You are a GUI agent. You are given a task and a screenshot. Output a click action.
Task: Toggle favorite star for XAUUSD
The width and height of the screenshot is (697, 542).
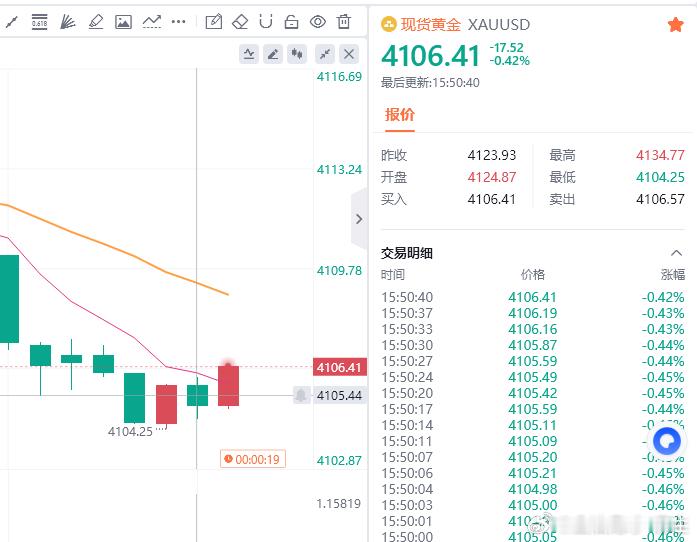click(x=675, y=24)
